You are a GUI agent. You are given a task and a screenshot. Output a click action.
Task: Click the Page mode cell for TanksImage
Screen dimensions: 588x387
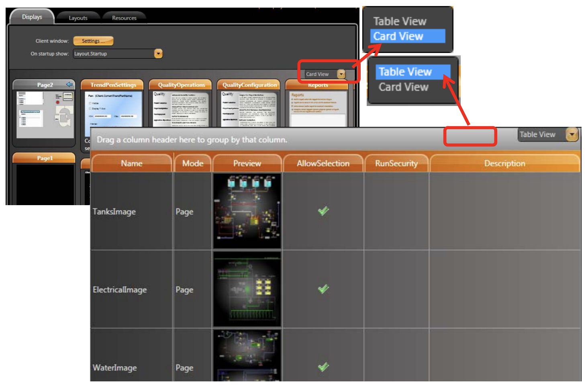(193, 212)
